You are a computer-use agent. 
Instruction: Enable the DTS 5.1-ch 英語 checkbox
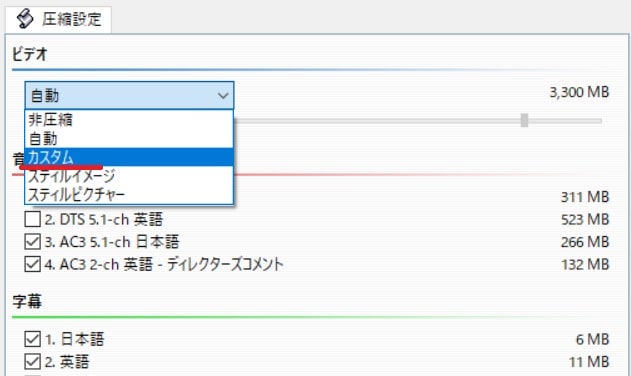[x=32, y=219]
